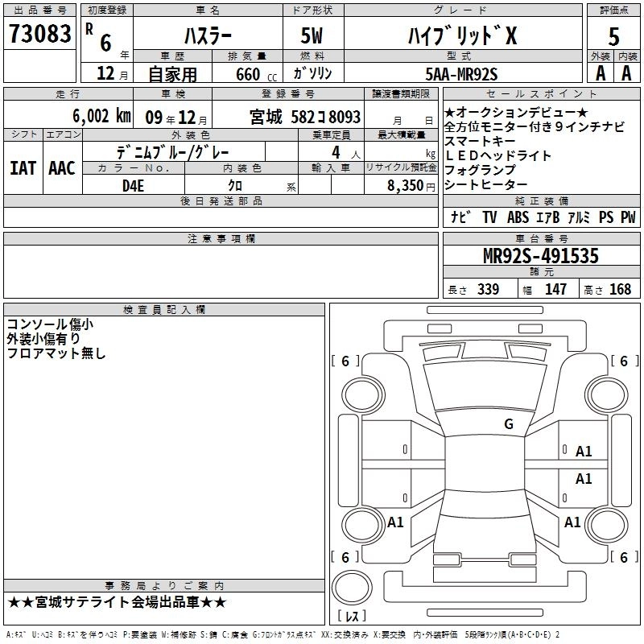Select the lot number 73083
This screenshot has width=644, height=644.
pos(39,34)
